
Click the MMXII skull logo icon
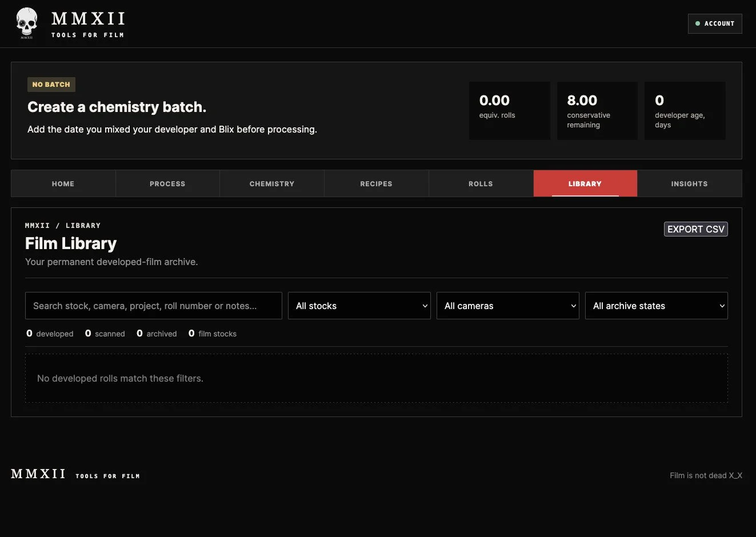coord(27,23)
